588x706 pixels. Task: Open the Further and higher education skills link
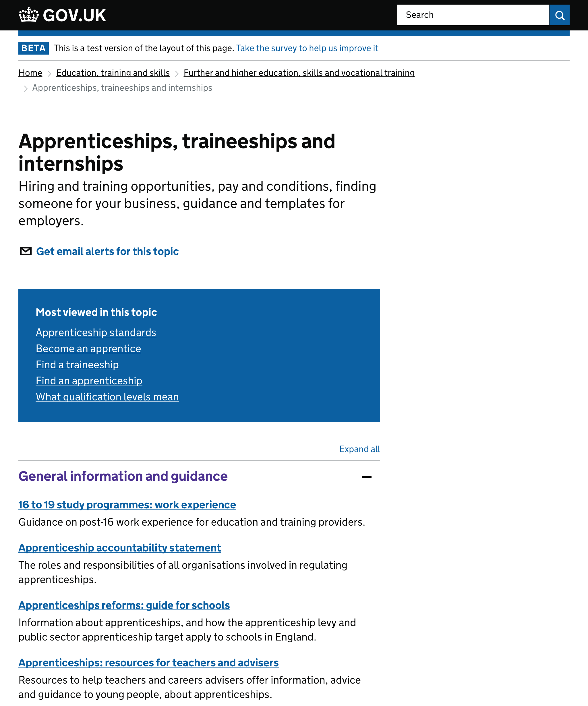(x=299, y=73)
